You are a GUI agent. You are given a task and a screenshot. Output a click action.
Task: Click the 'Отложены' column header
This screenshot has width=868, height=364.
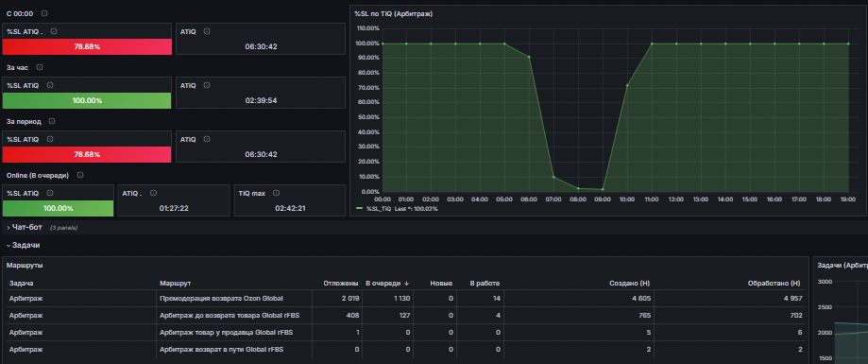[342, 283]
